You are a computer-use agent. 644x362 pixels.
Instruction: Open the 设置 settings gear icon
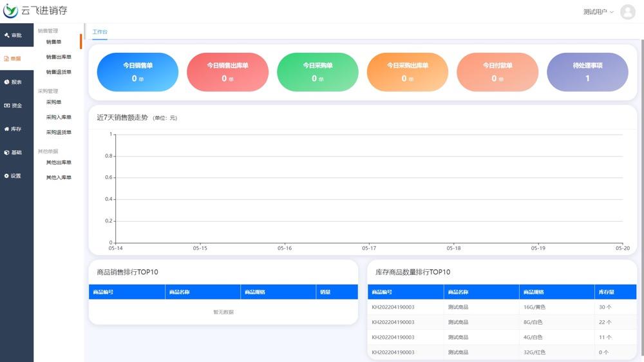tap(7, 176)
